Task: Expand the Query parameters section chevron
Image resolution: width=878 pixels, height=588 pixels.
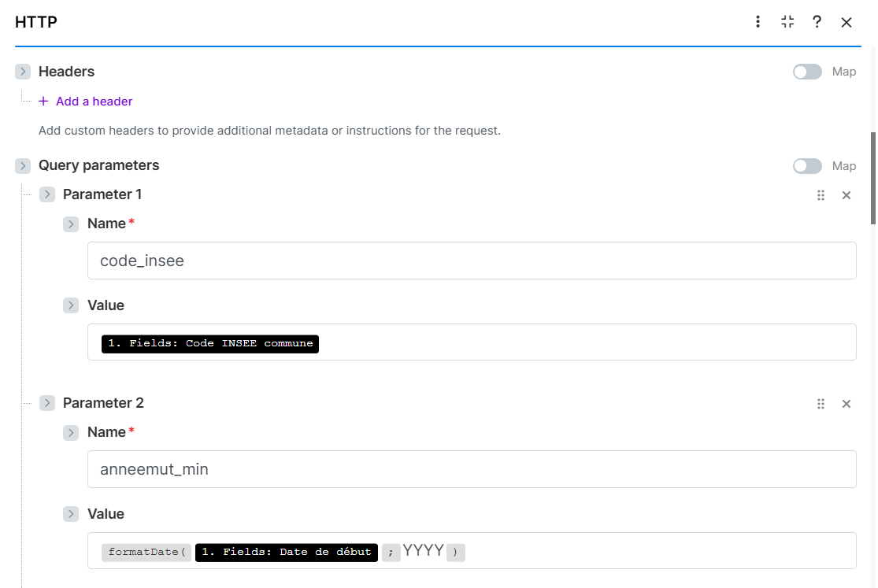Action: [x=22, y=166]
